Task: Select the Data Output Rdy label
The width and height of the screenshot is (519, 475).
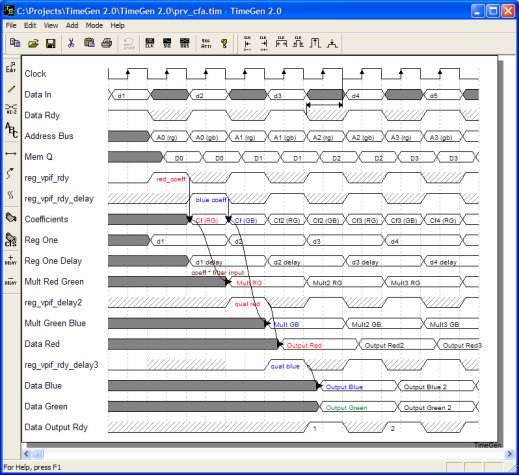Action: (56, 427)
